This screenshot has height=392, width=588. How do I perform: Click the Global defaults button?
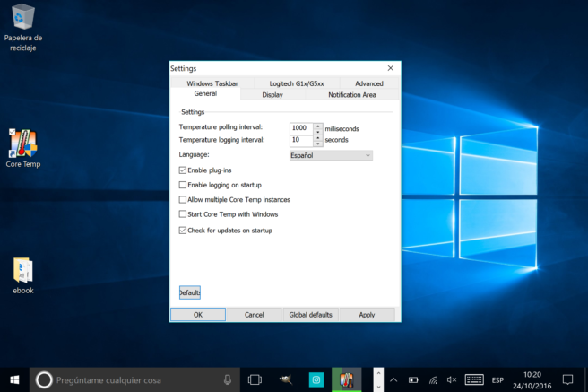[310, 315]
